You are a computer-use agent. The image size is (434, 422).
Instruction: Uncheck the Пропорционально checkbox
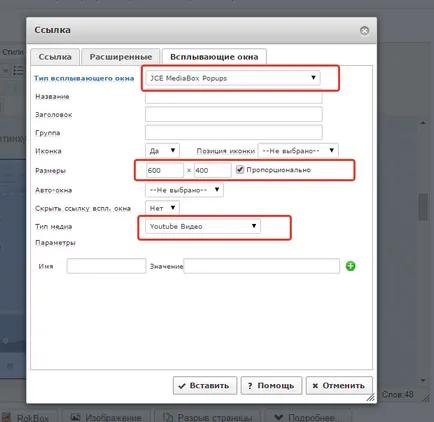point(240,169)
